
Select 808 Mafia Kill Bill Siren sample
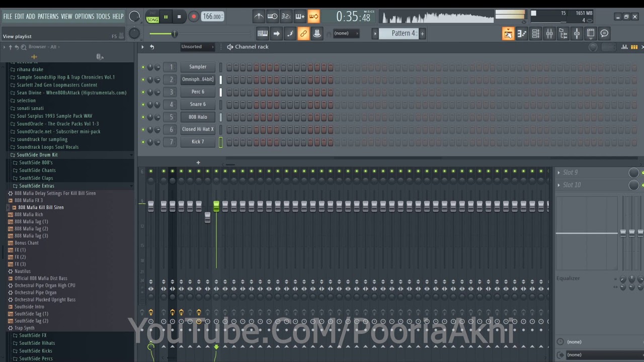click(41, 207)
